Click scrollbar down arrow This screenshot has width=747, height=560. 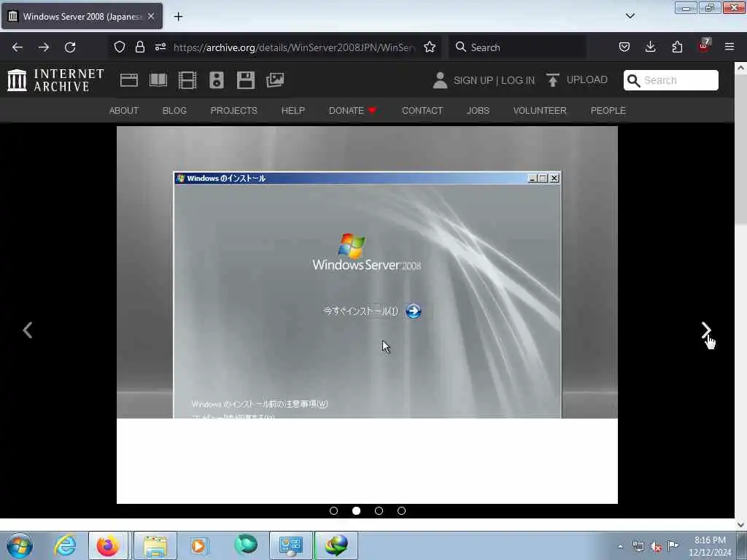740,524
